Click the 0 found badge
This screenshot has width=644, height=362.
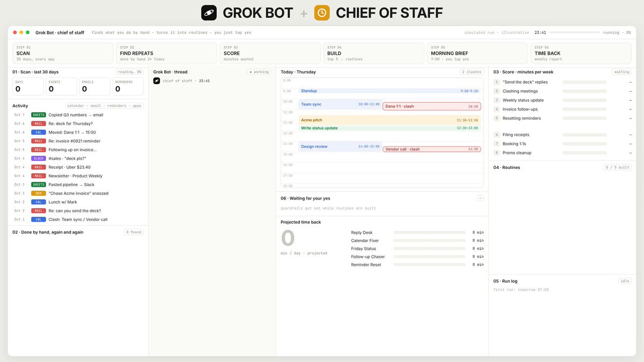point(134,232)
